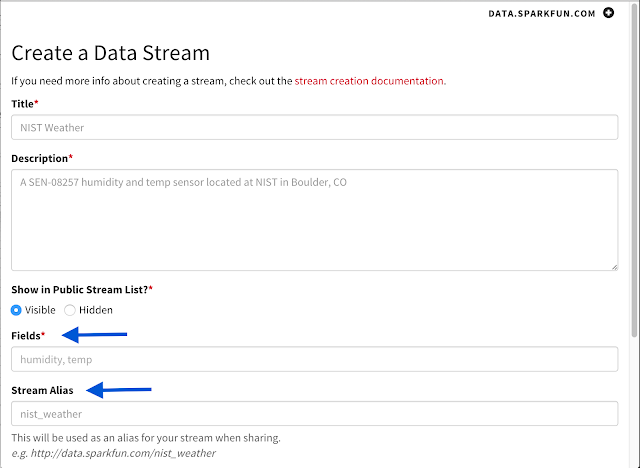Click the vertical page scrollbar thumb

(x=634, y=171)
